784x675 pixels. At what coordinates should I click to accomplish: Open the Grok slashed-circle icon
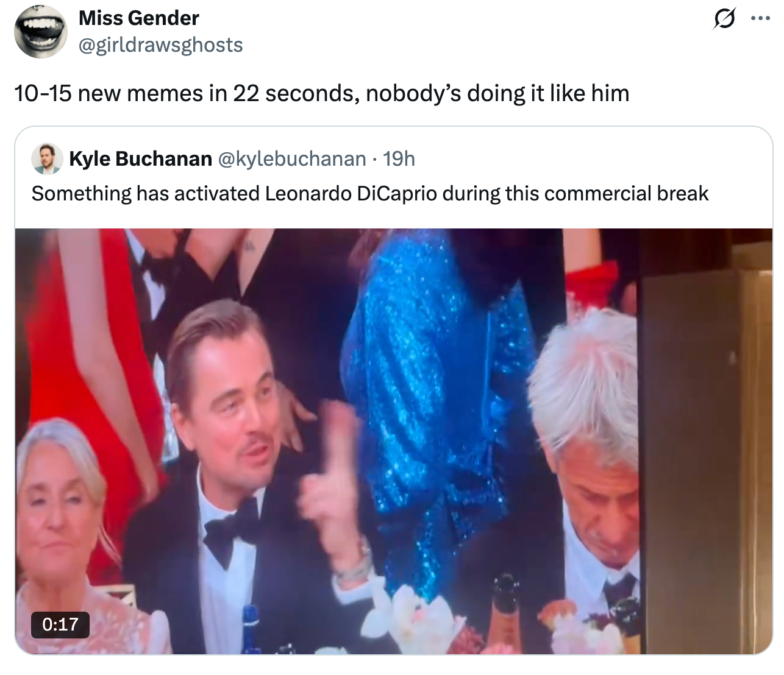pyautogui.click(x=723, y=19)
